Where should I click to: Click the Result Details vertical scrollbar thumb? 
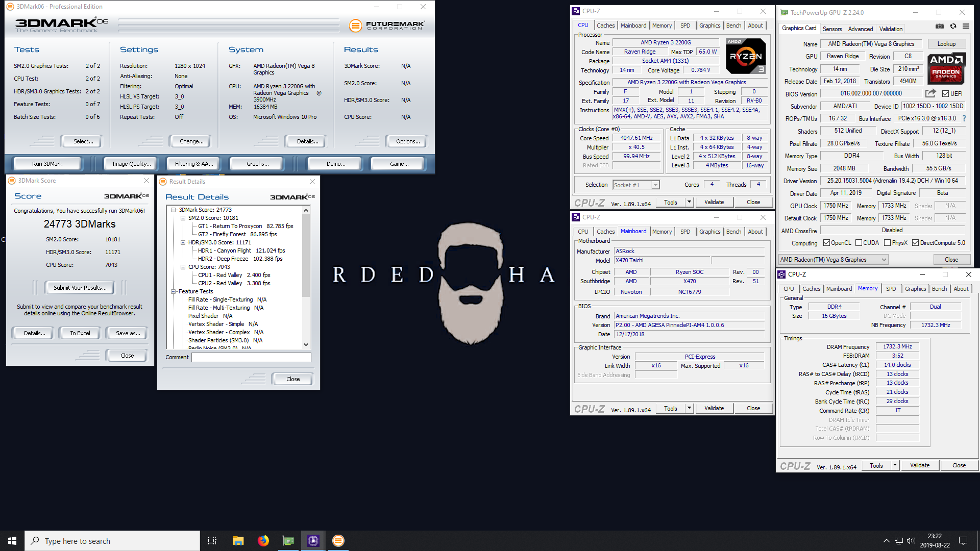[x=306, y=255]
